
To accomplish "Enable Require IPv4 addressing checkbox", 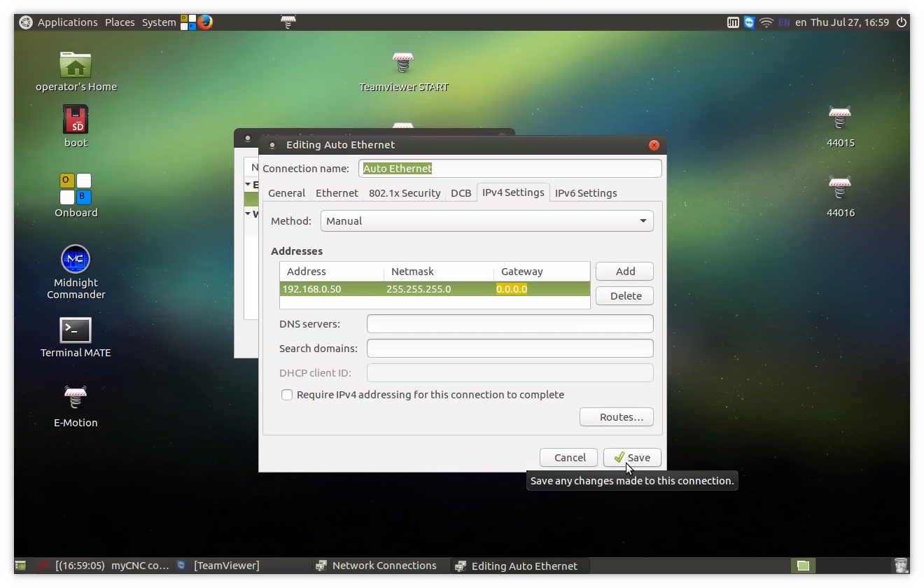I will [287, 395].
